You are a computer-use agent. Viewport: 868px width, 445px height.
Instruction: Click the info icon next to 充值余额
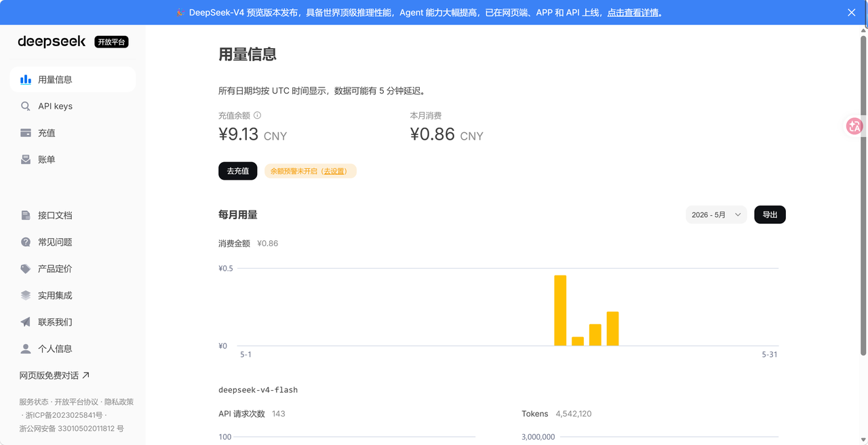coord(257,115)
